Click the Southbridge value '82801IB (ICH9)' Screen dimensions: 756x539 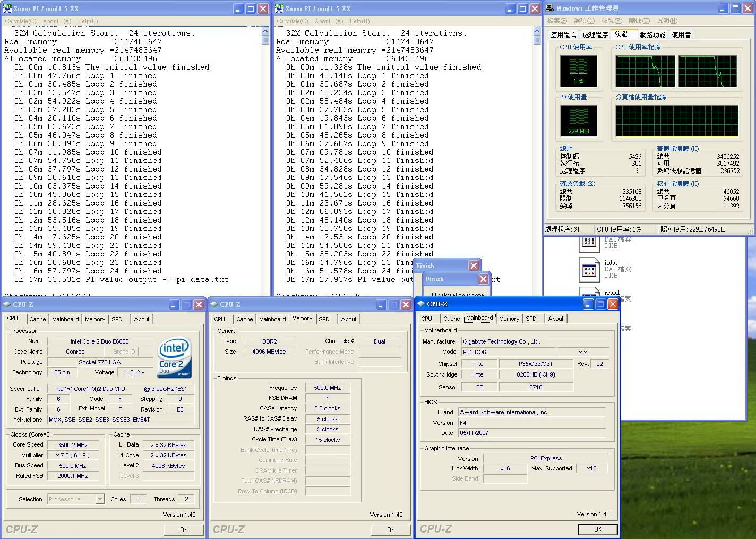[536, 374]
